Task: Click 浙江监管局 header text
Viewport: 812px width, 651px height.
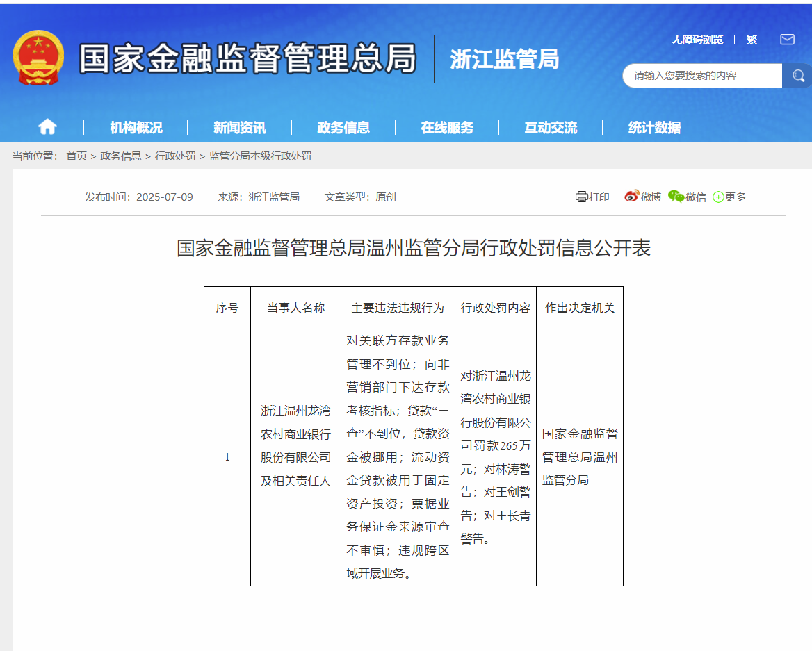Action: pyautogui.click(x=505, y=59)
